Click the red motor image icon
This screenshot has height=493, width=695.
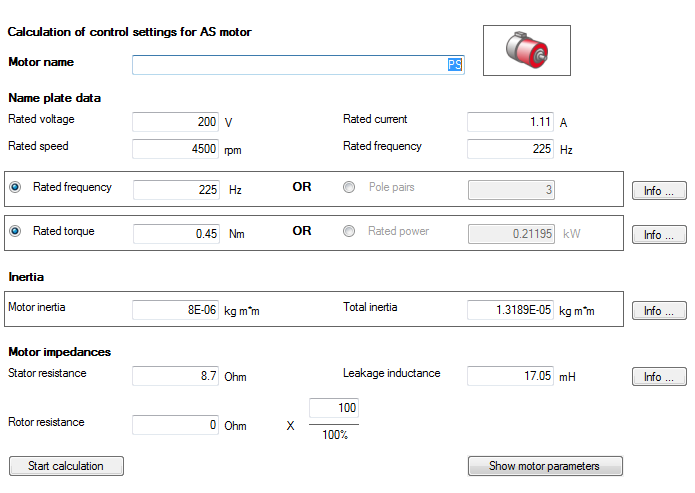click(526, 50)
